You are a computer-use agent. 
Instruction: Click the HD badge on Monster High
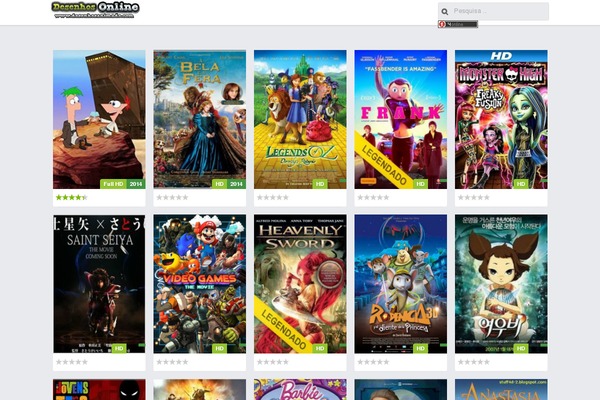pos(521,184)
